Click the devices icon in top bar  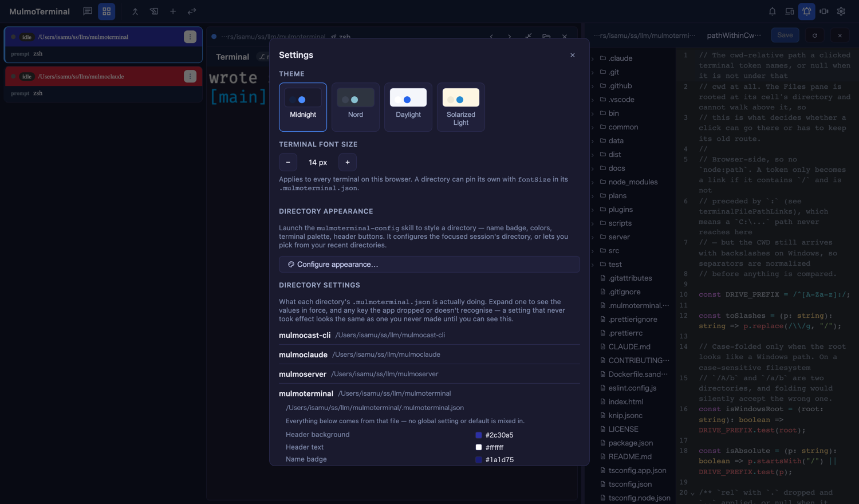790,11
